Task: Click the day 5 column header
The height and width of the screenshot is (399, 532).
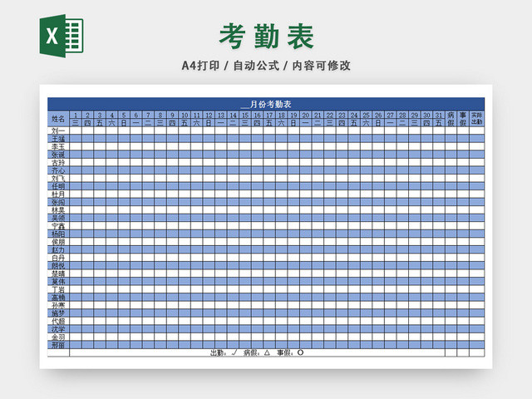Action: tap(124, 115)
